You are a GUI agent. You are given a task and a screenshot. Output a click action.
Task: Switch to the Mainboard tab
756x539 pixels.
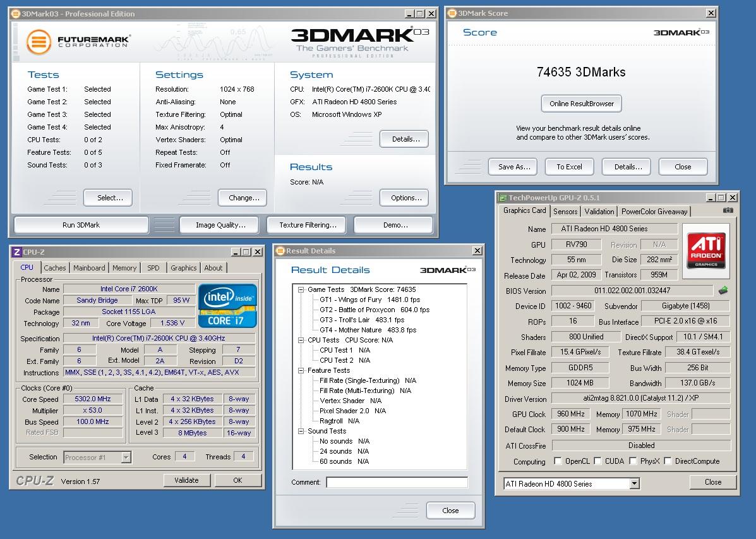tap(89, 268)
